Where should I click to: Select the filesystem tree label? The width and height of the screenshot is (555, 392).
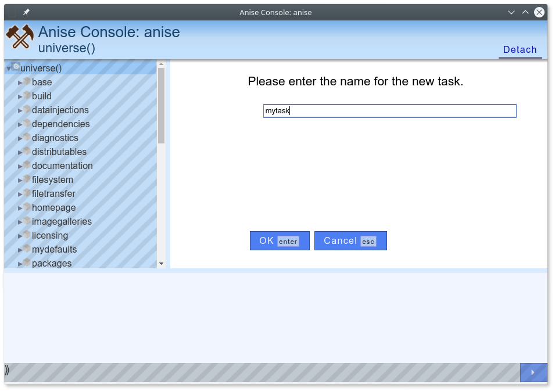[x=52, y=179]
